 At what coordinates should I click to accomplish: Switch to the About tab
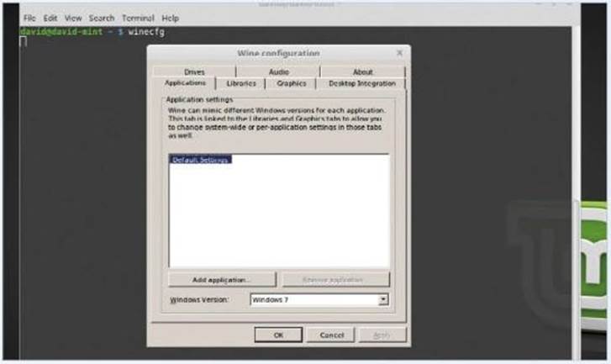tap(363, 71)
